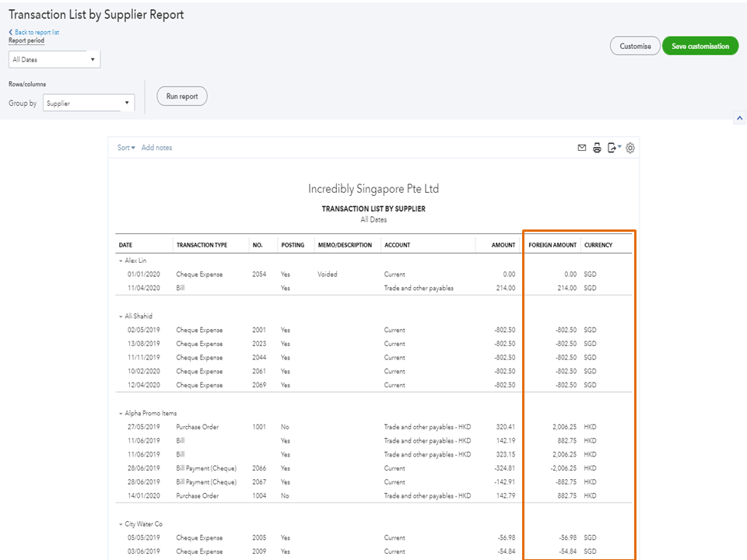The image size is (747, 560).
Task: Open the Report period All Dates dropdown
Action: point(54,59)
